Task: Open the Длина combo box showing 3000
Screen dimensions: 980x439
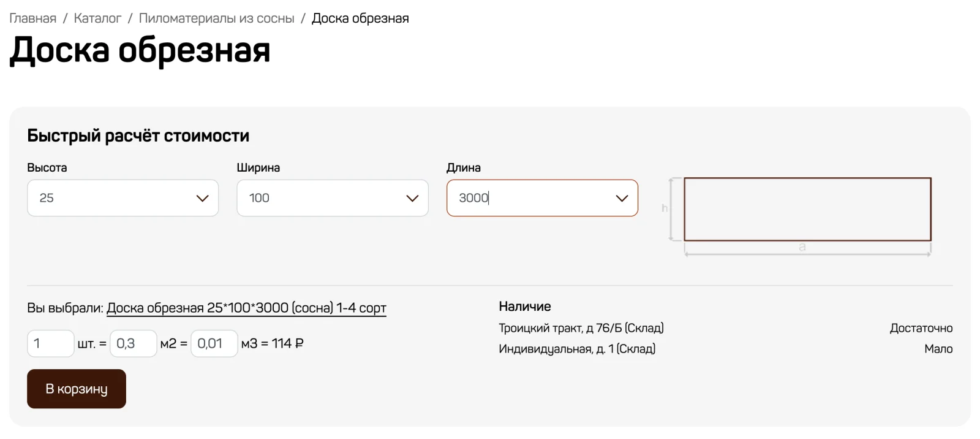Action: pos(542,197)
